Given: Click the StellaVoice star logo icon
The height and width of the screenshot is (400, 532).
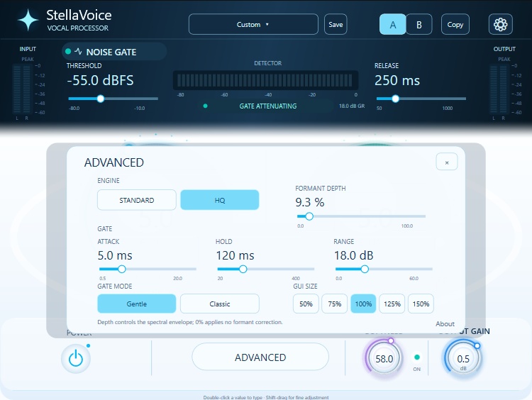Looking at the screenshot, I should point(28,21).
